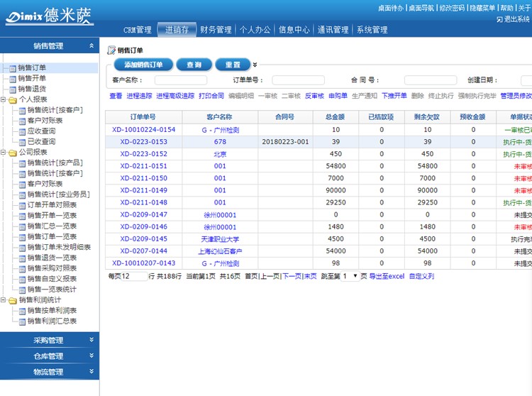532x396 pixels.
Task: Click the 公司报表 folder icon
Action: point(13,153)
